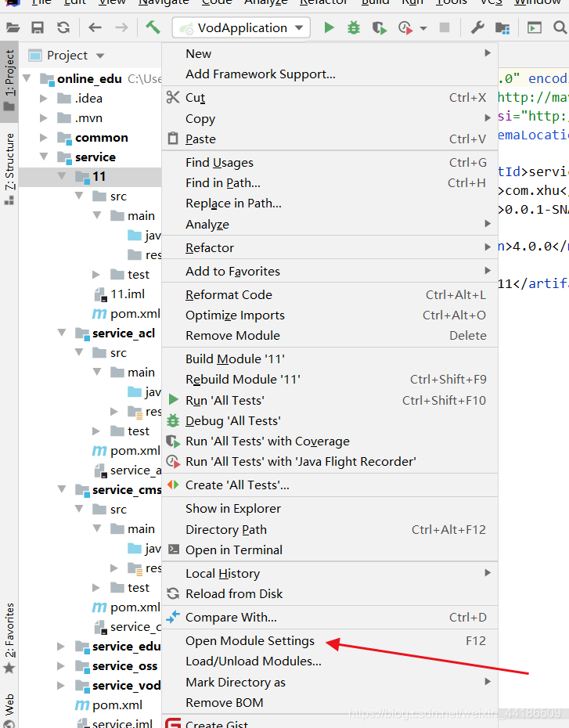569x728 pixels.
Task: Open the Project Structure icon
Action: (x=501, y=27)
